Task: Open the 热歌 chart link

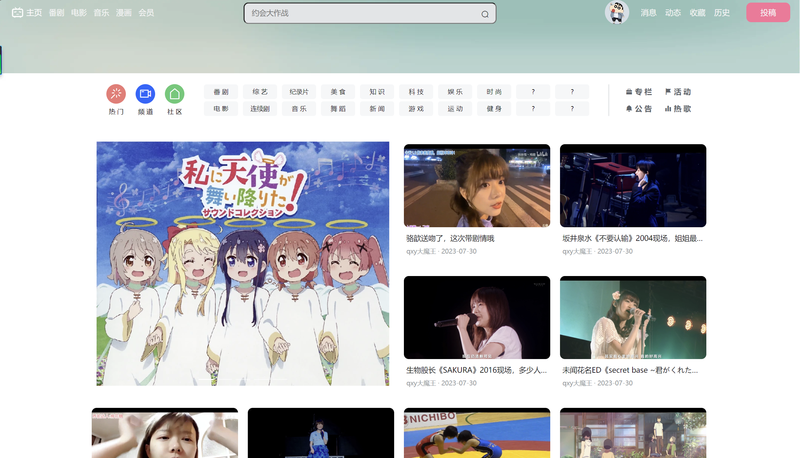Action: [x=678, y=109]
